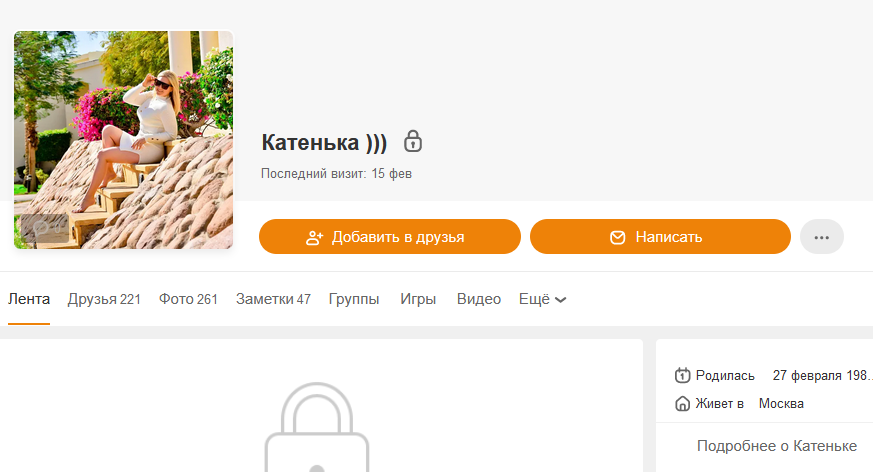Go to the Заметки 47 tab

[x=273, y=299]
